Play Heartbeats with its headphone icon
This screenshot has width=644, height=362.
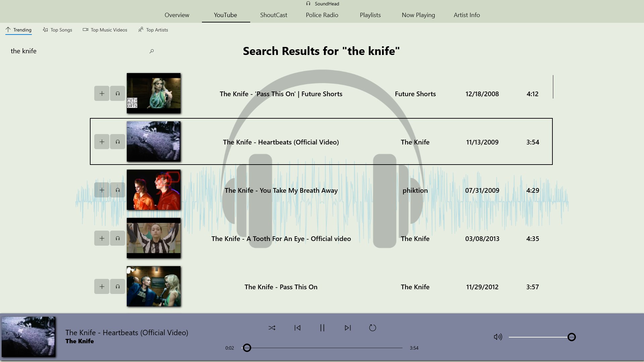point(118,142)
